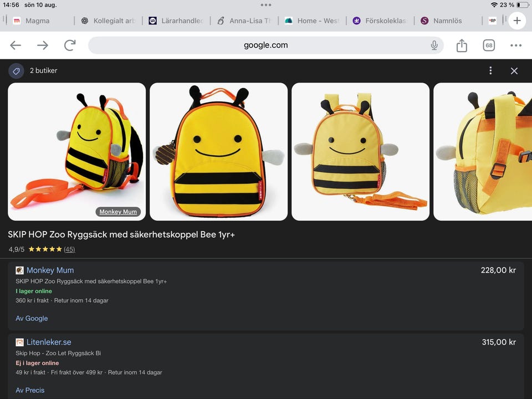The image size is (532, 399).
Task: Switch to the RP icon tab
Action: (493, 21)
